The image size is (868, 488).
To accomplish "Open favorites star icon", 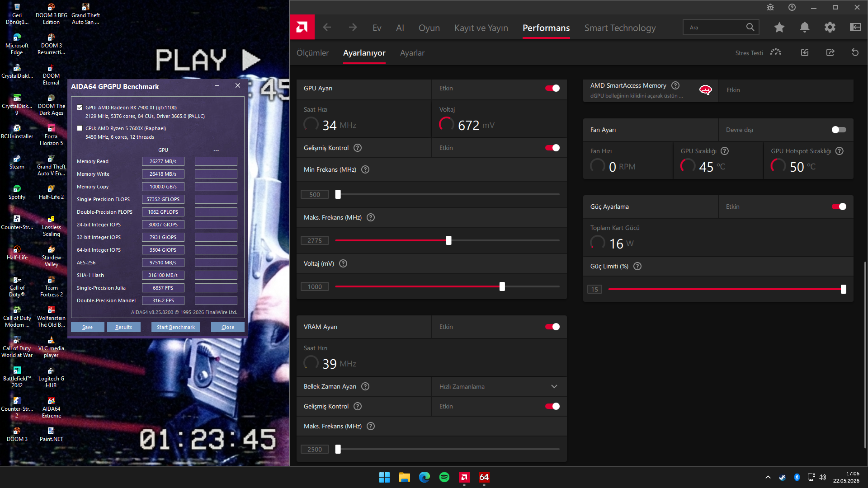I will tap(779, 28).
